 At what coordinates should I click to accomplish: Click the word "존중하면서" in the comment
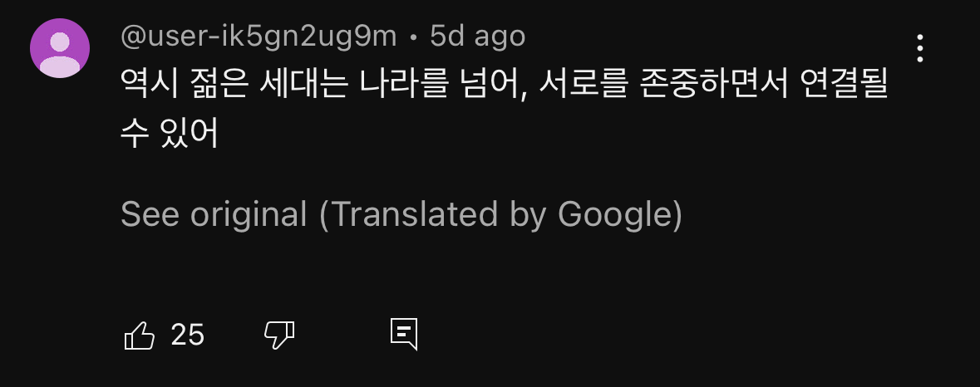tap(700, 84)
